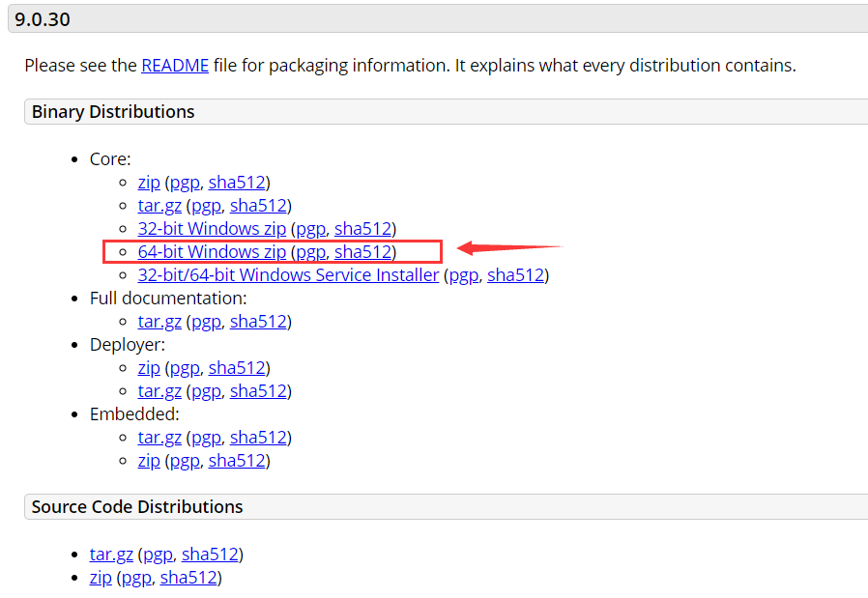This screenshot has height=598, width=868.
Task: Open pgp for 32-bit Windows zip
Action: point(311,229)
